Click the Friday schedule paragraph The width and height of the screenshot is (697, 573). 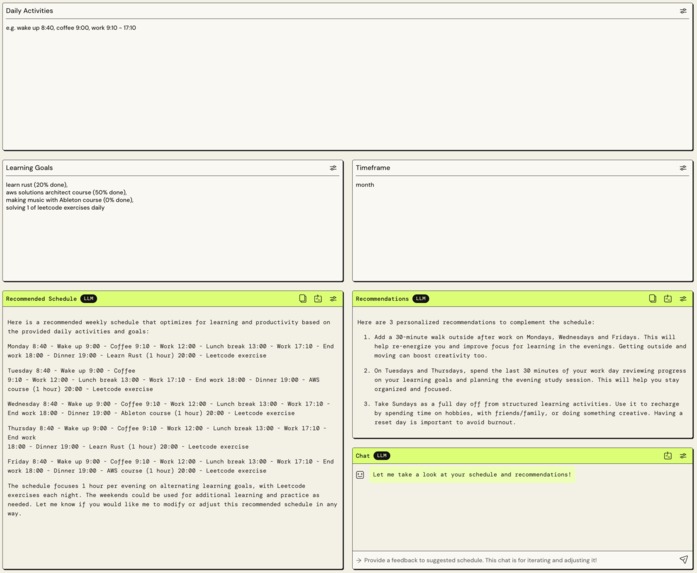pyautogui.click(x=171, y=466)
